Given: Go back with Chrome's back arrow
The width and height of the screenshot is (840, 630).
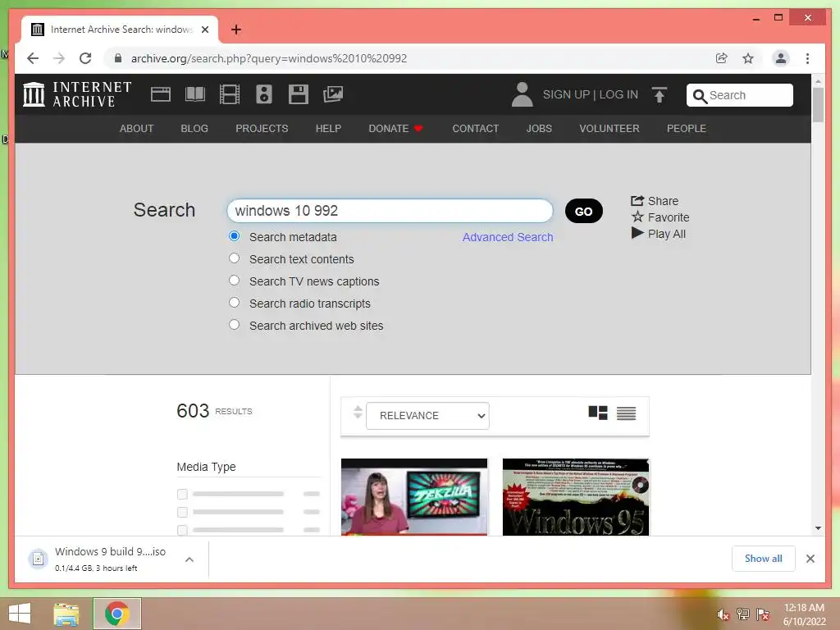Looking at the screenshot, I should coord(33,58).
